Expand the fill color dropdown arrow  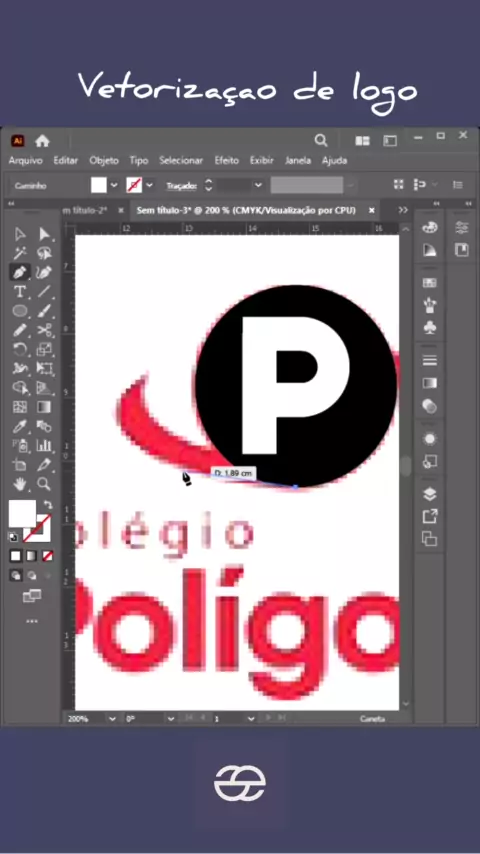[114, 185]
